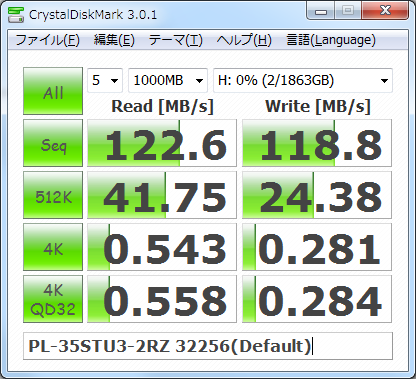Click the comment field with PL-35STU3-2RZ text
This screenshot has height=379, width=416.
click(x=208, y=346)
